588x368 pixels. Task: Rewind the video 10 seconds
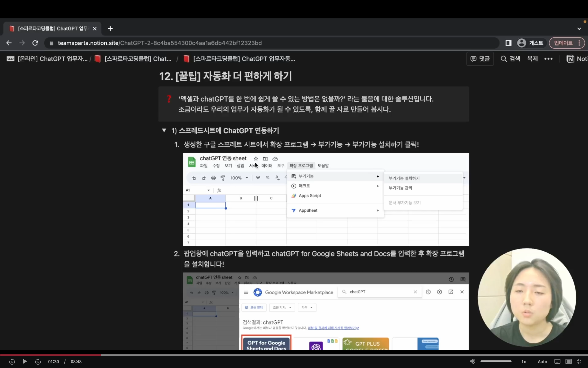(12, 362)
